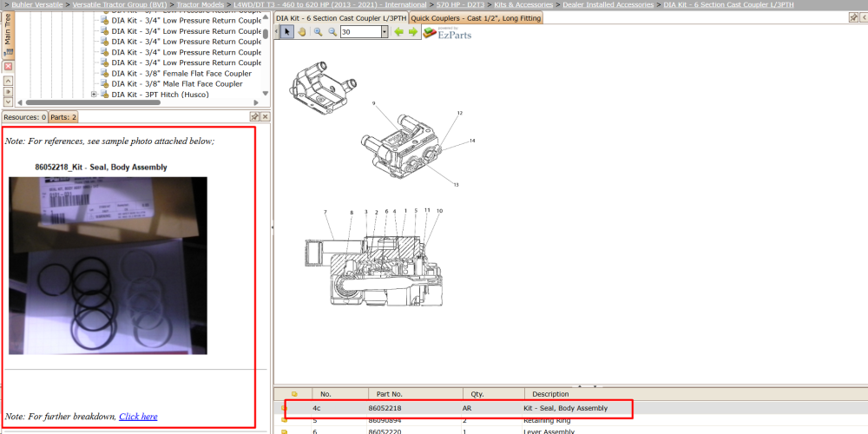This screenshot has width=868, height=434.
Task: Click the '86052218_Kit - Seal, Body Assembly' heading
Action: click(101, 168)
